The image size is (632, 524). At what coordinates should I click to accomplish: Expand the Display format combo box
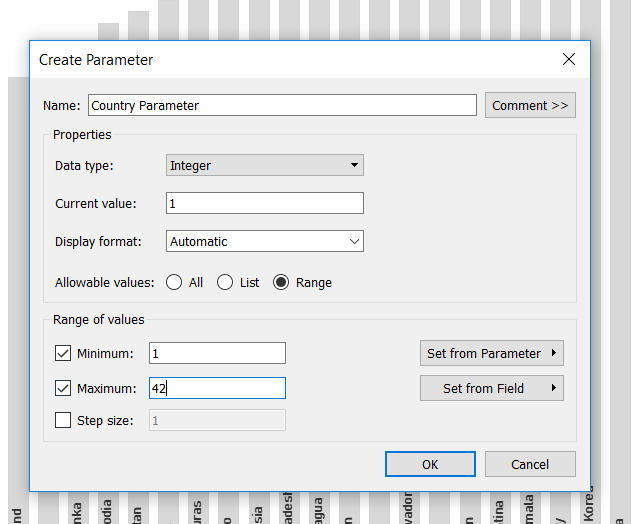point(264,241)
